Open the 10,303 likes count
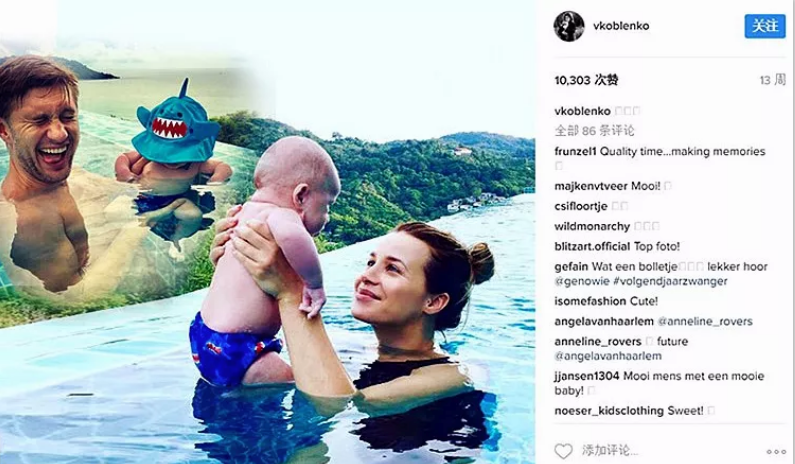The image size is (795, 464). [x=586, y=80]
